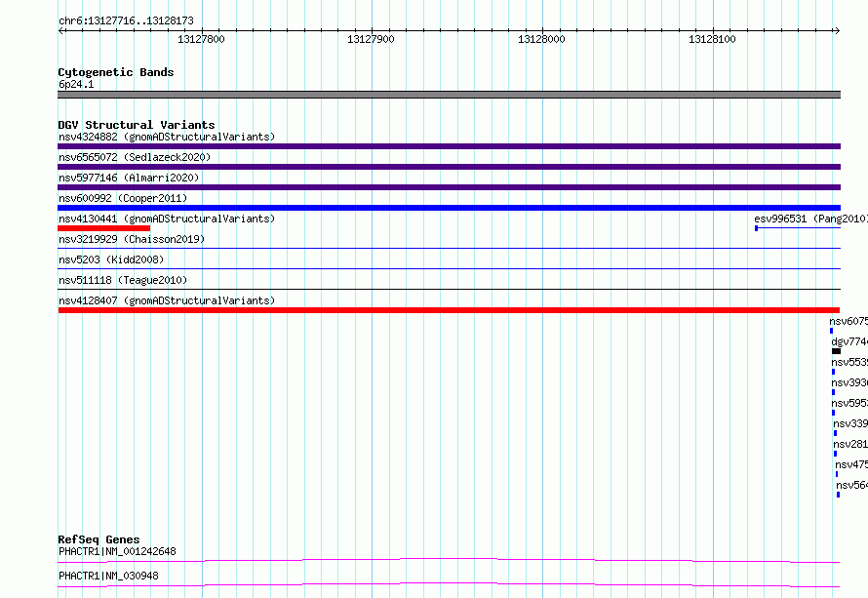This screenshot has width=868, height=598.
Task: Open the PHACTR1|NM_001242648 transcript label
Action: (117, 551)
